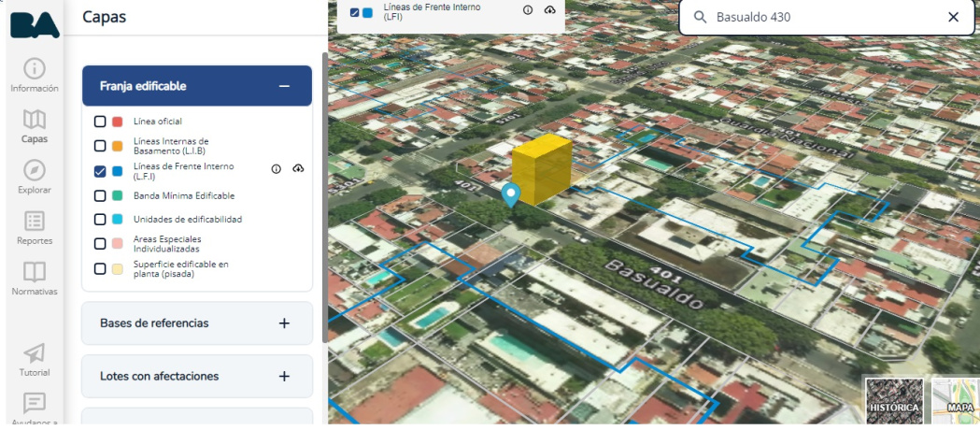Viewport: 980px width, 430px height.
Task: Open the Reportes list icon
Action: 35,221
